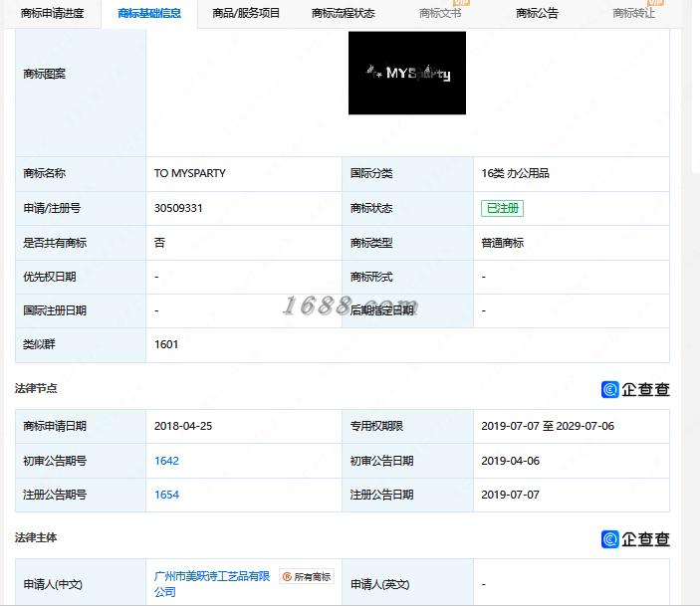
Task: Select registration number 30509331
Action: tap(178, 208)
